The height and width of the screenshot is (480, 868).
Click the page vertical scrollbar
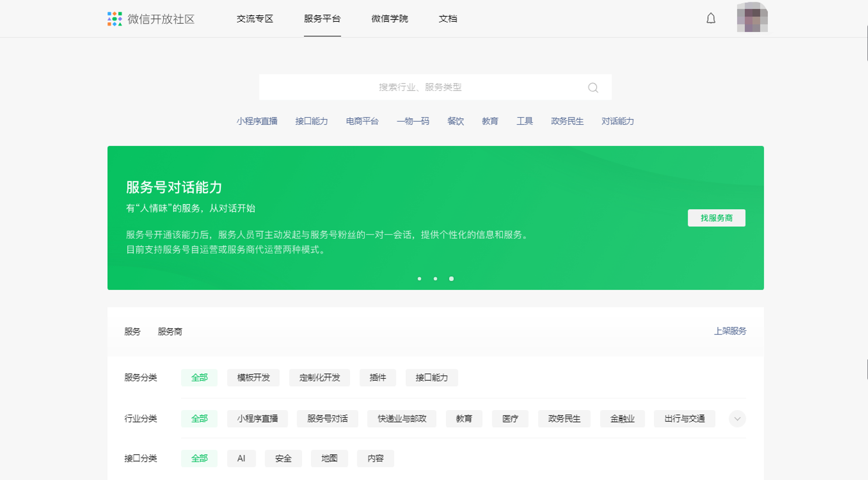[867, 44]
